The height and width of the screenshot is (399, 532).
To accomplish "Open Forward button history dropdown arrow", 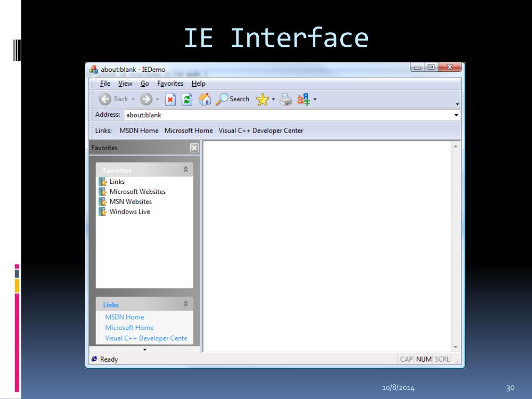I will [157, 99].
